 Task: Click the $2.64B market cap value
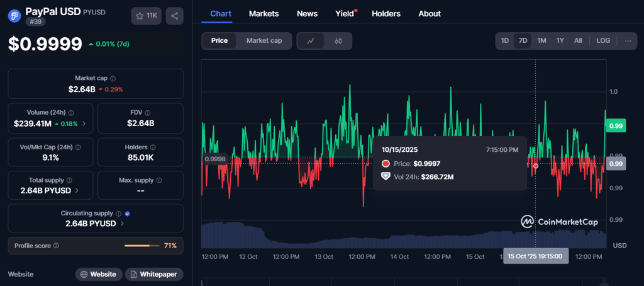point(82,89)
